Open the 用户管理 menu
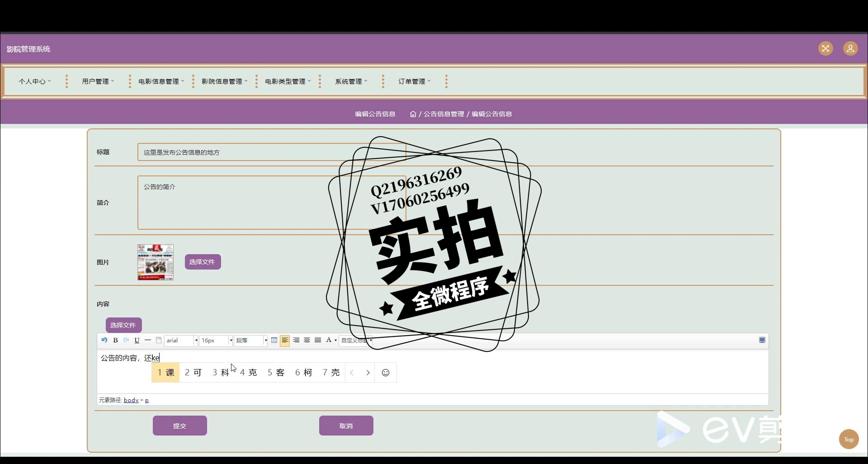 pos(98,81)
